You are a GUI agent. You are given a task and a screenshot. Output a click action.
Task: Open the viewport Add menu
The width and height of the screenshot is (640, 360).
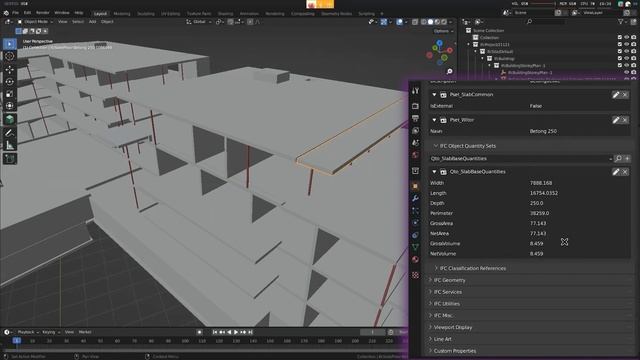point(93,22)
